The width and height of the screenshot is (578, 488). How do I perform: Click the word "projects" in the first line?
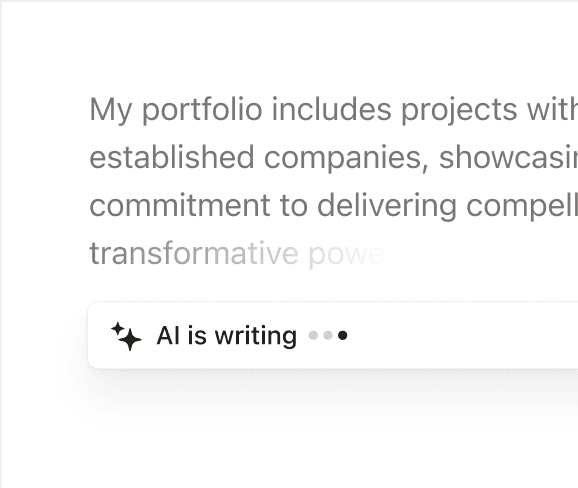tap(459, 109)
